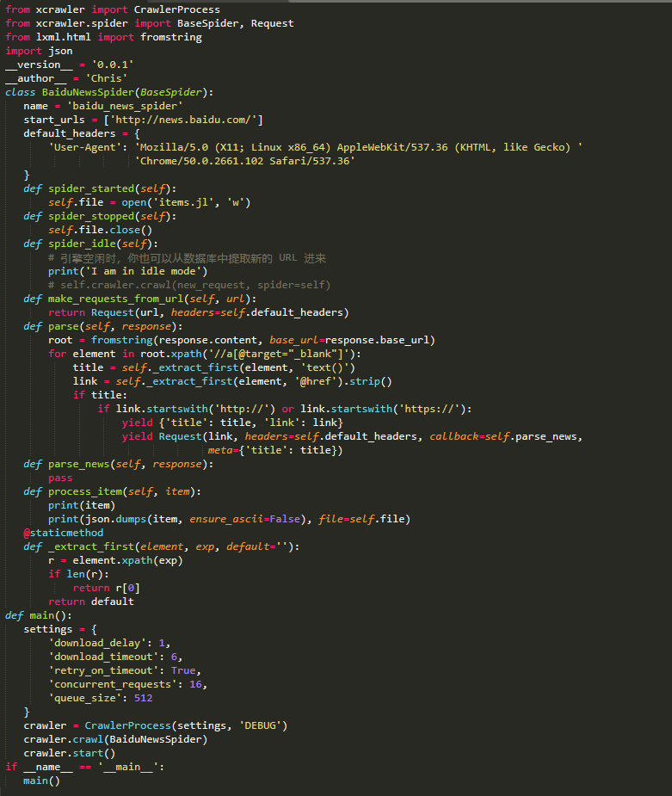672x796 pixels.
Task: Click 'parse_news' in the 'def parse_news' line
Action: (78, 464)
